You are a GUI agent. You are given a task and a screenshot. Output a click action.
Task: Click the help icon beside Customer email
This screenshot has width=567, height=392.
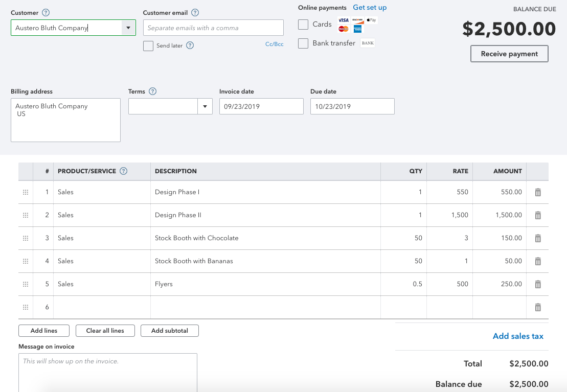[195, 13]
